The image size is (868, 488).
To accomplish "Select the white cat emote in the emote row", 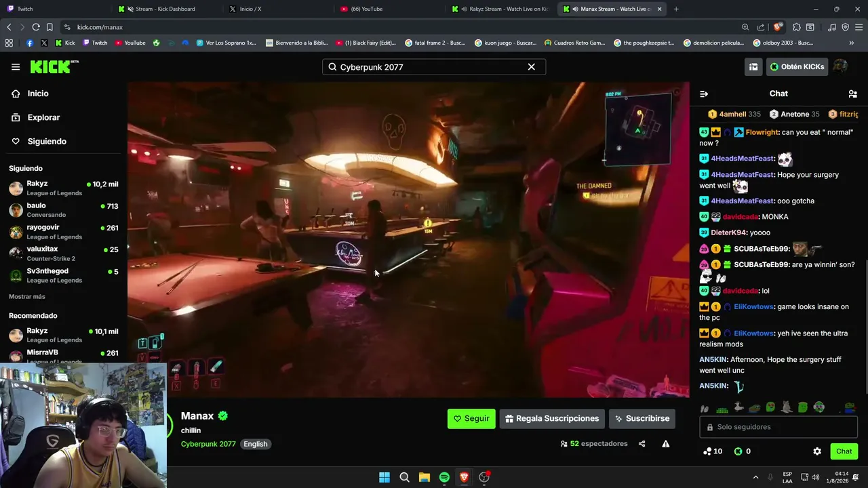I will click(x=787, y=407).
